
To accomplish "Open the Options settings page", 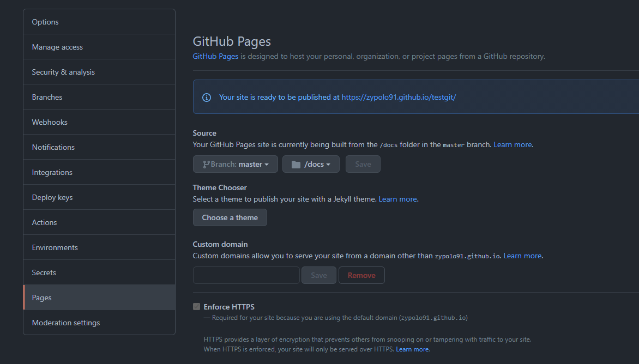I will [99, 22].
